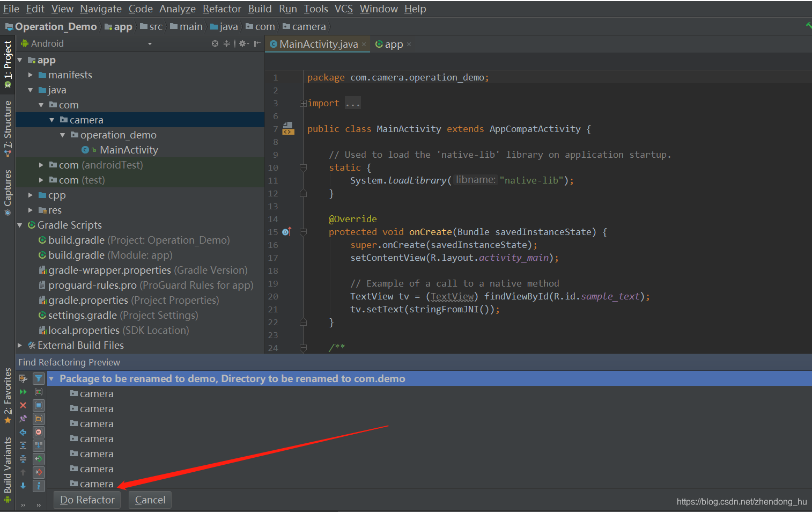Image resolution: width=812 pixels, height=512 pixels.
Task: Click the main breadcrumb
Action: tap(186, 27)
